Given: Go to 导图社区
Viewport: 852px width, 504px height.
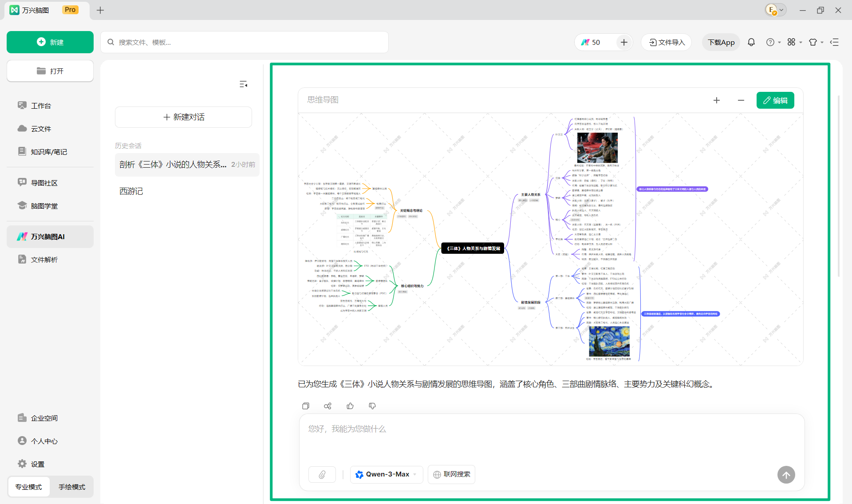Looking at the screenshot, I should pos(50,183).
